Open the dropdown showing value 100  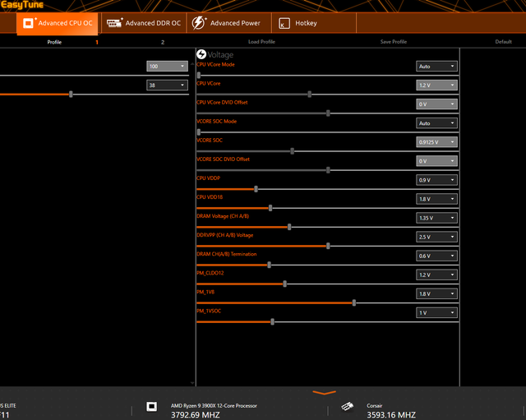point(167,66)
